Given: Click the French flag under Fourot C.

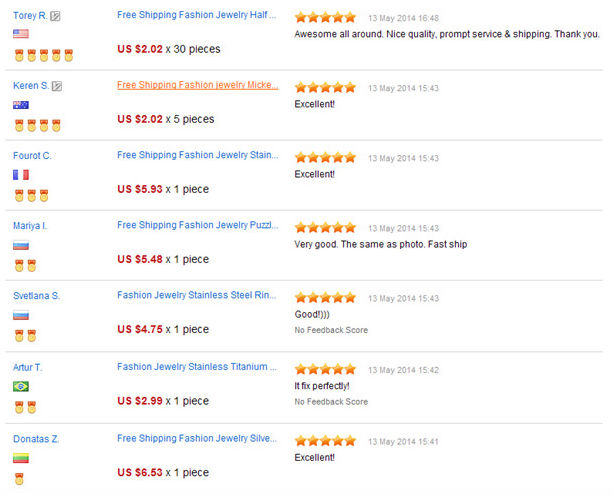Looking at the screenshot, I should (x=20, y=174).
